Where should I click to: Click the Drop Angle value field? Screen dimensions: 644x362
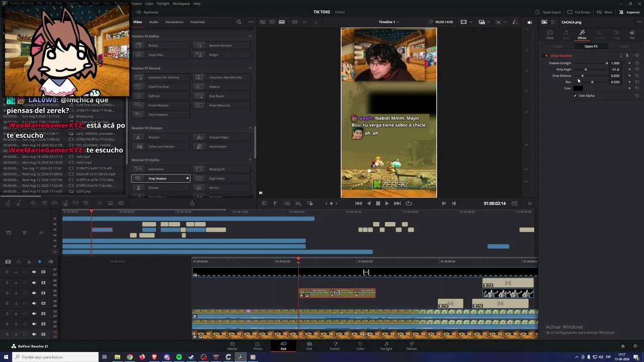pyautogui.click(x=615, y=69)
